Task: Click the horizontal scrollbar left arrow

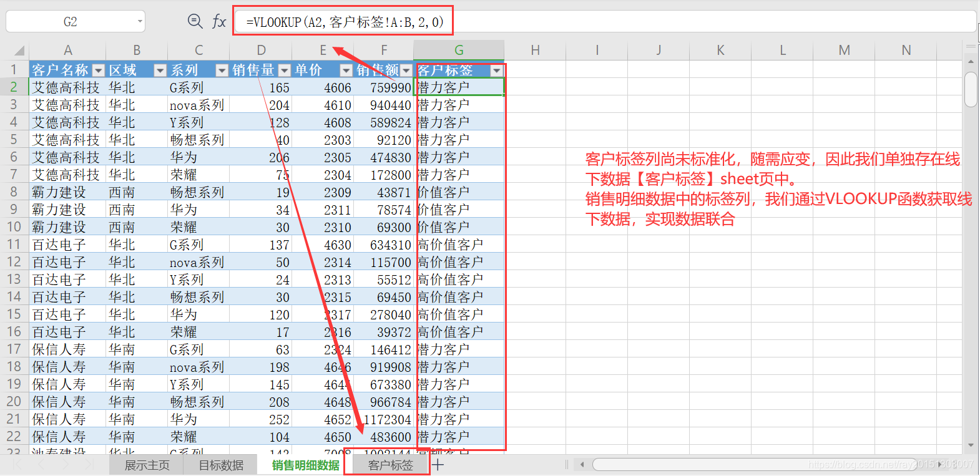Action: (x=582, y=464)
